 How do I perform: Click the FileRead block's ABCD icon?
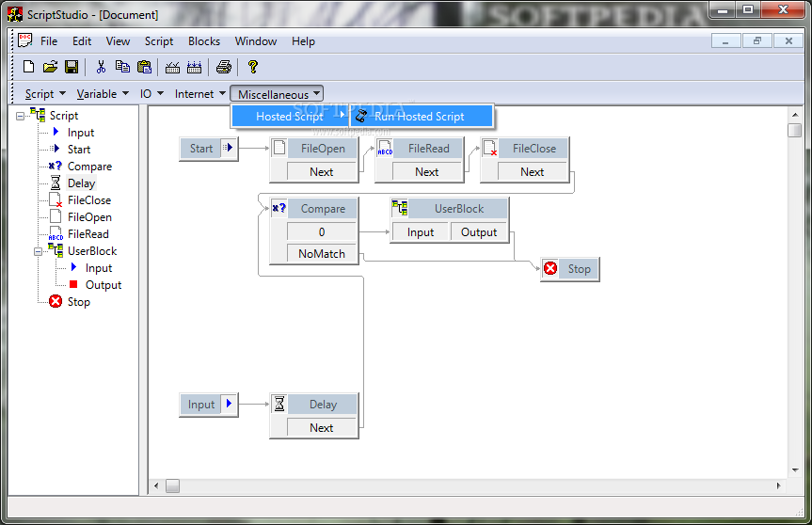[385, 148]
